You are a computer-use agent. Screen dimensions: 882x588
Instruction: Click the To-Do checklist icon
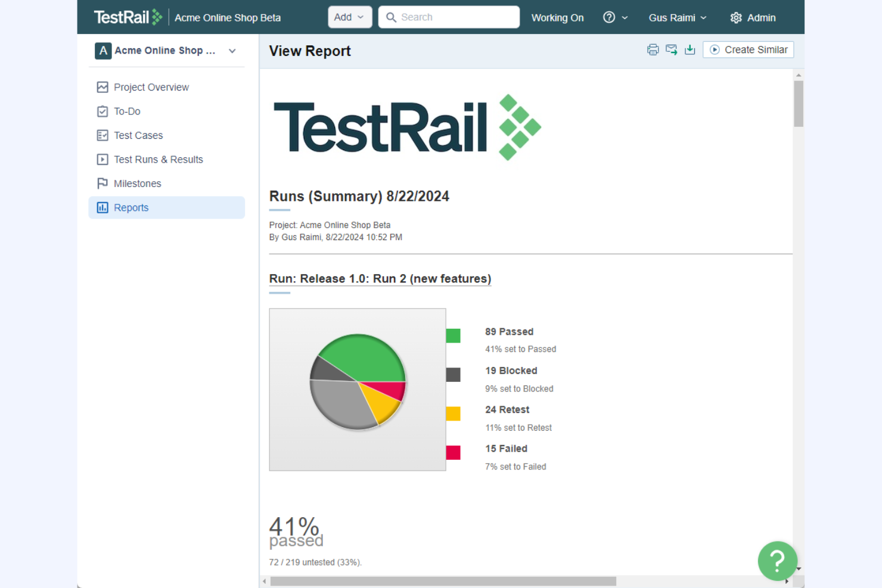[x=102, y=111]
